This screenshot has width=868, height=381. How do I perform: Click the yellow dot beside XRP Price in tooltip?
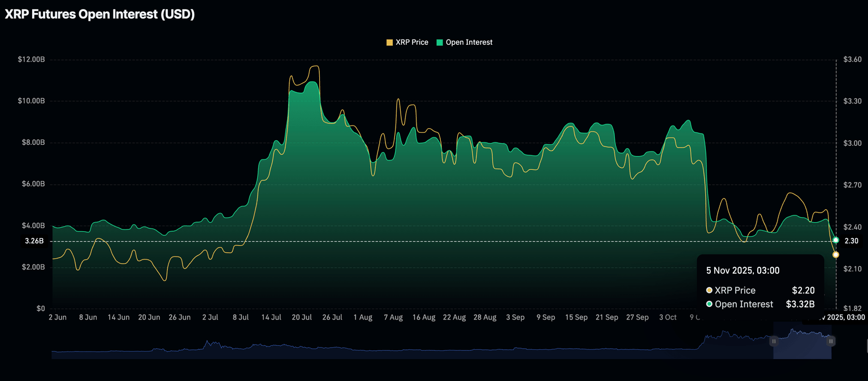(709, 290)
